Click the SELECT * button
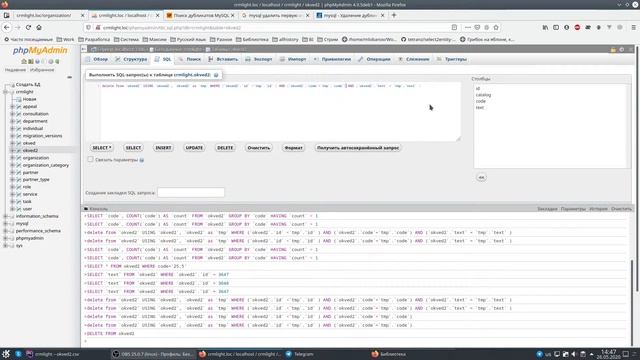The height and width of the screenshot is (360, 640). tap(102, 148)
